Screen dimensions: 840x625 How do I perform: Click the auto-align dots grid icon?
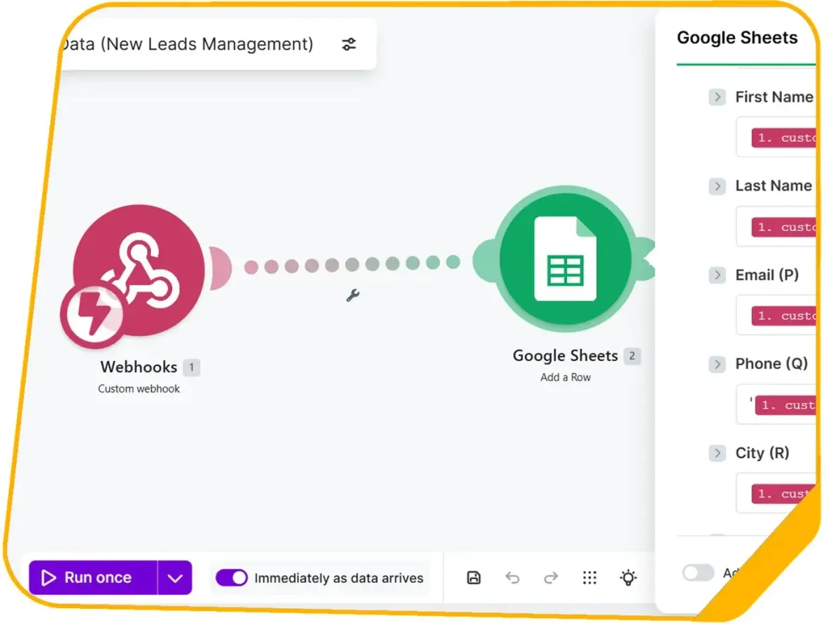[589, 577]
